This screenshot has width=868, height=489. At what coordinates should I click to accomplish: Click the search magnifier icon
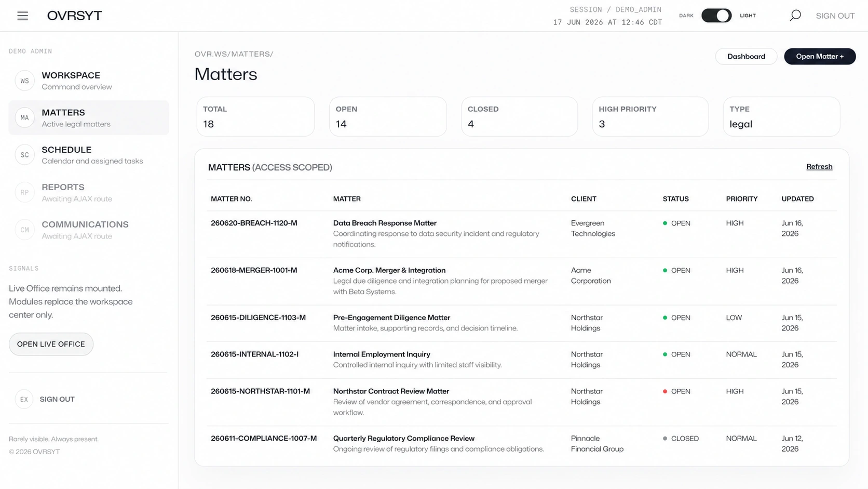pos(795,16)
